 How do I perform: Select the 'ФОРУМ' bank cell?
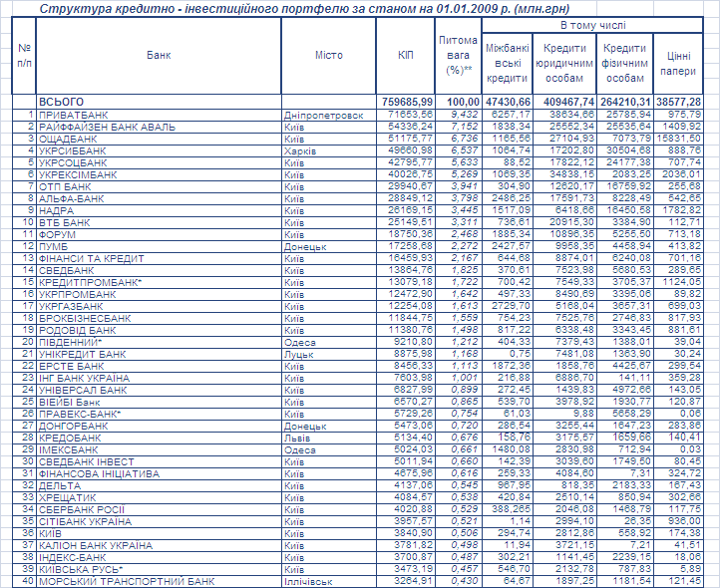pos(159,234)
